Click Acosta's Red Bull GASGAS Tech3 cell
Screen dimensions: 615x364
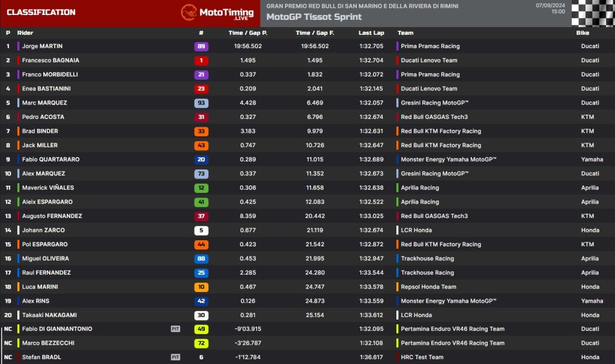point(434,117)
